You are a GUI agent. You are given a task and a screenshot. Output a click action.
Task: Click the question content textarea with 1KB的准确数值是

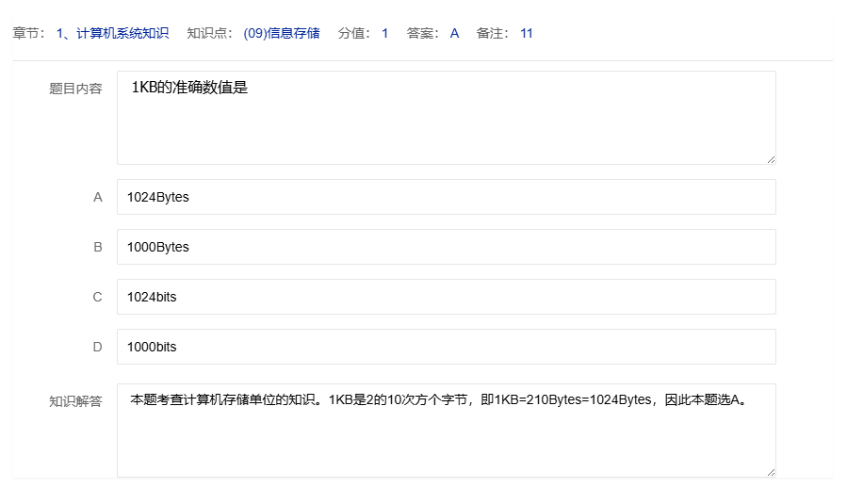click(x=446, y=118)
